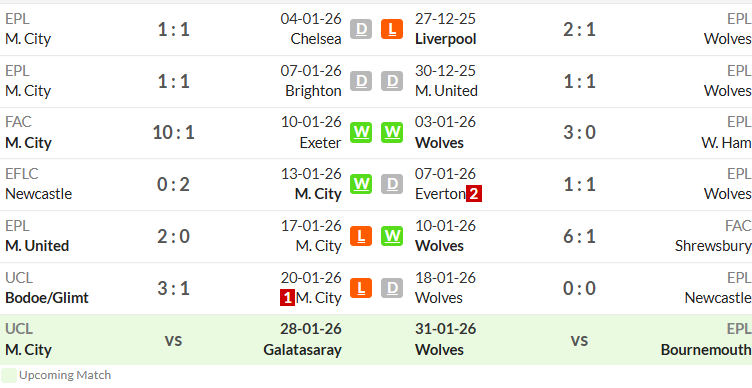Click the green W badge for Exeter match
This screenshot has height=388, width=752.
361,133
